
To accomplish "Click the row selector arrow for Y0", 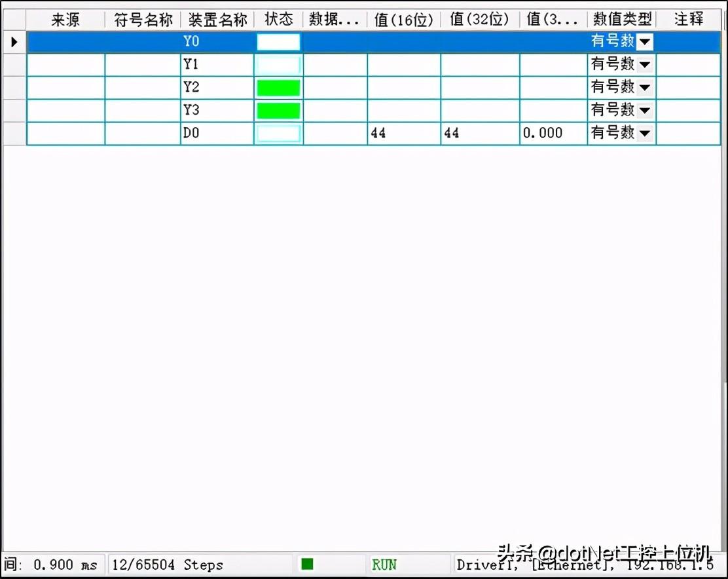I will [x=14, y=43].
